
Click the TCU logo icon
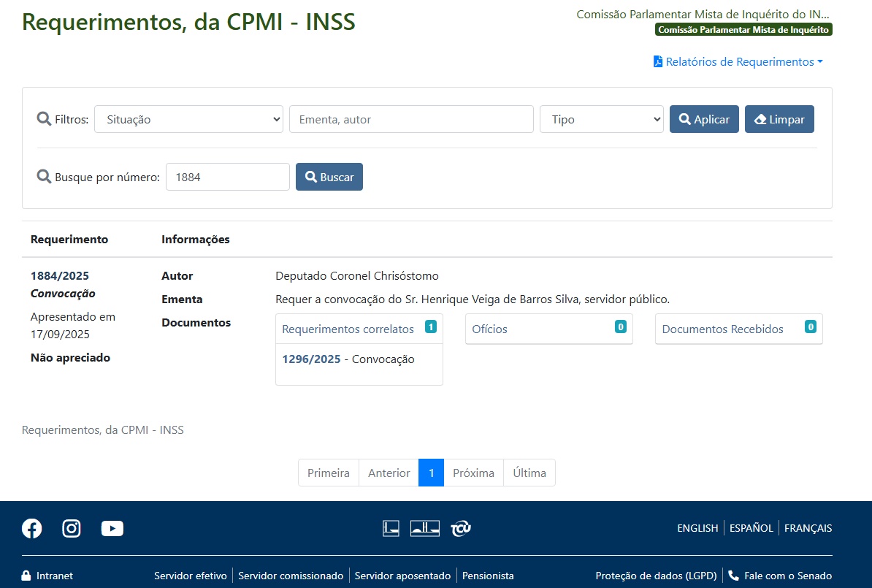[461, 528]
